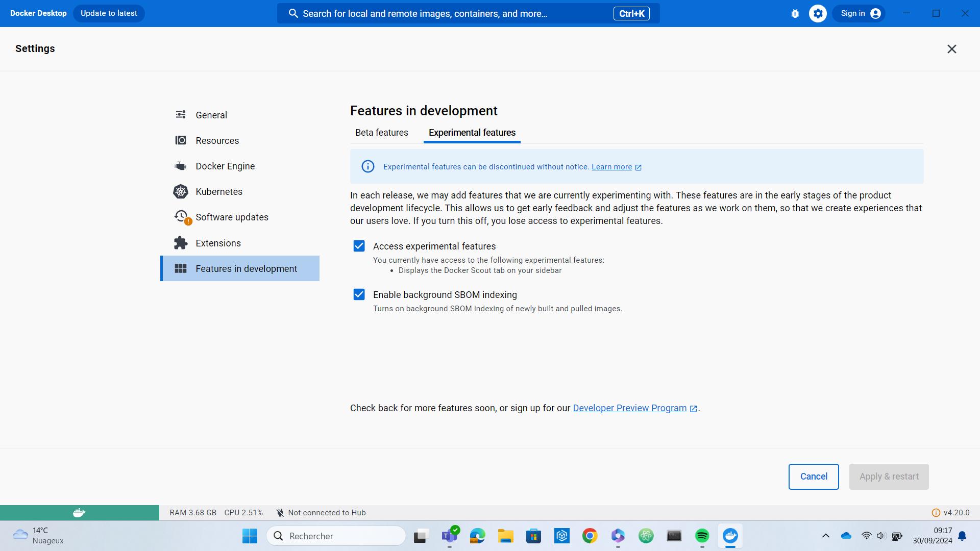Image resolution: width=980 pixels, height=551 pixels.
Task: Open the Learn more link
Action: coord(611,167)
